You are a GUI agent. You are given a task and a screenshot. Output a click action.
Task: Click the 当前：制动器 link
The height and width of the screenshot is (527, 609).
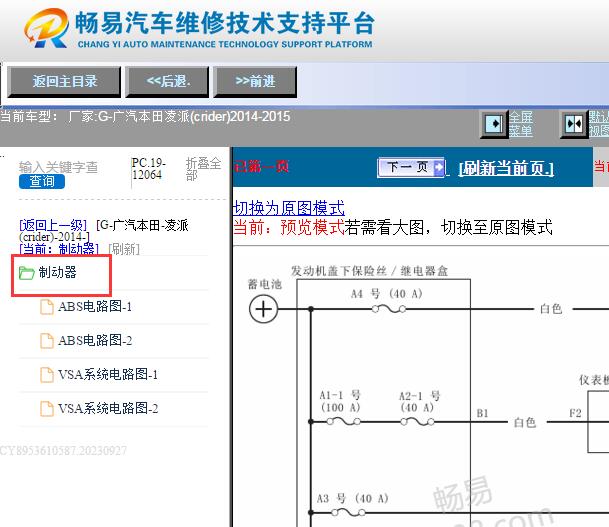click(59, 249)
